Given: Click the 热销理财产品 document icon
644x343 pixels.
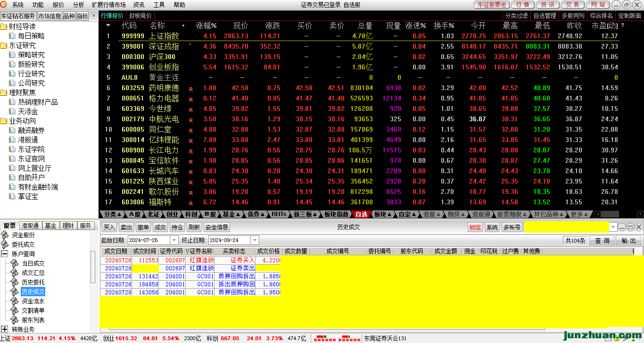Looking at the screenshot, I should pos(12,102).
